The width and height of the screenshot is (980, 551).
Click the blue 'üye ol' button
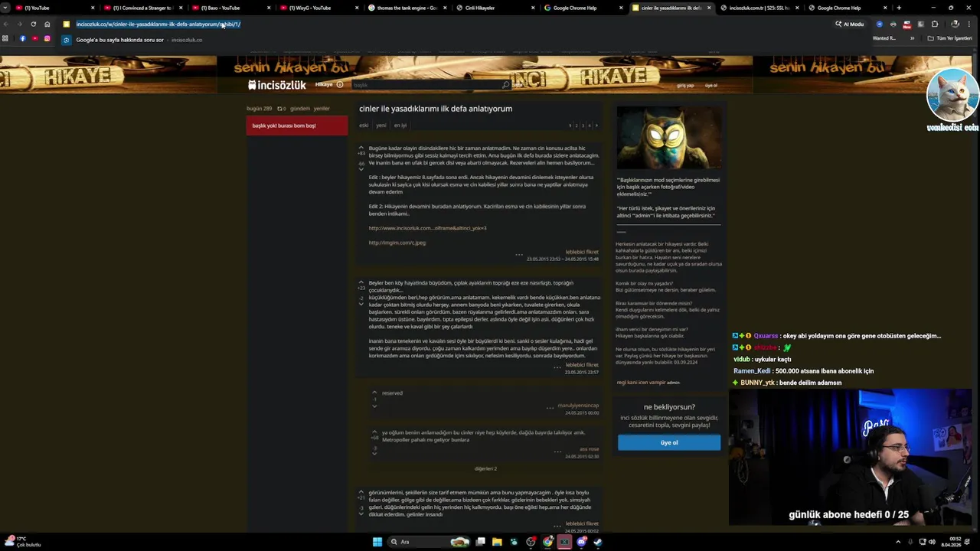[x=669, y=442]
